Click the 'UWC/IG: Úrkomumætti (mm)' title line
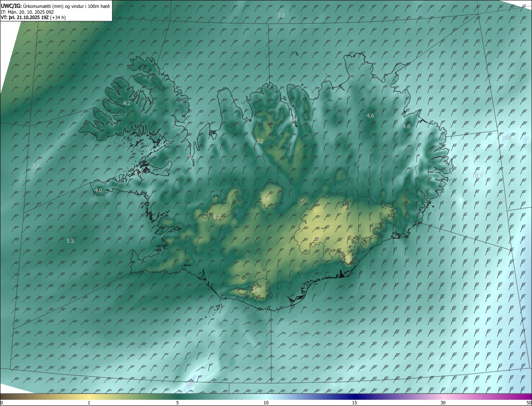Viewport: 532px width, 406px height. click(x=55, y=6)
